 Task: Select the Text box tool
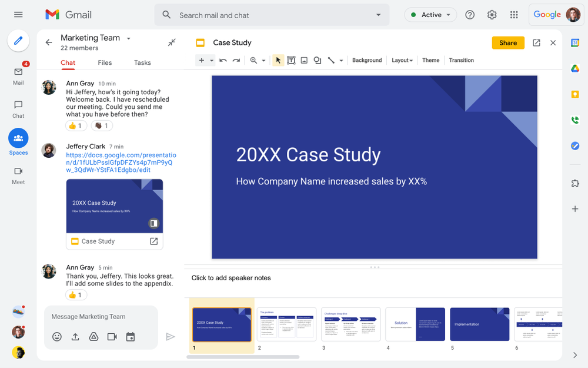[x=291, y=60]
